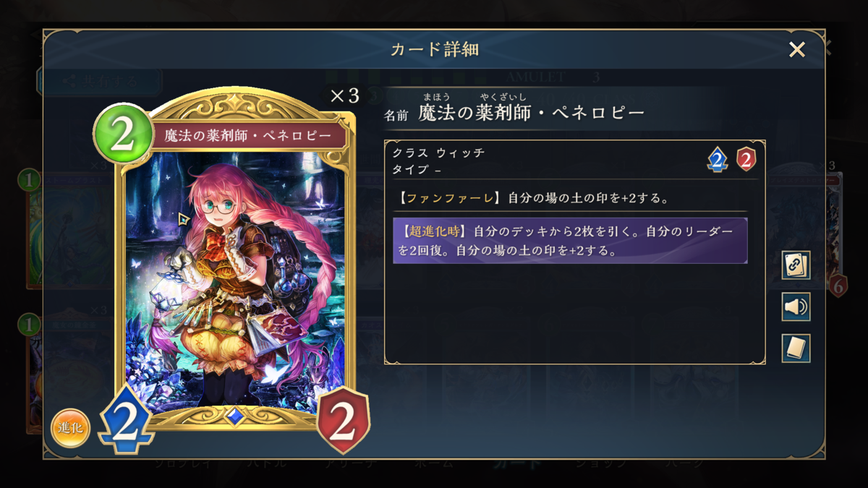This screenshot has width=868, height=488.
Task: Select the purple super-evolve effect box
Action: pos(570,241)
